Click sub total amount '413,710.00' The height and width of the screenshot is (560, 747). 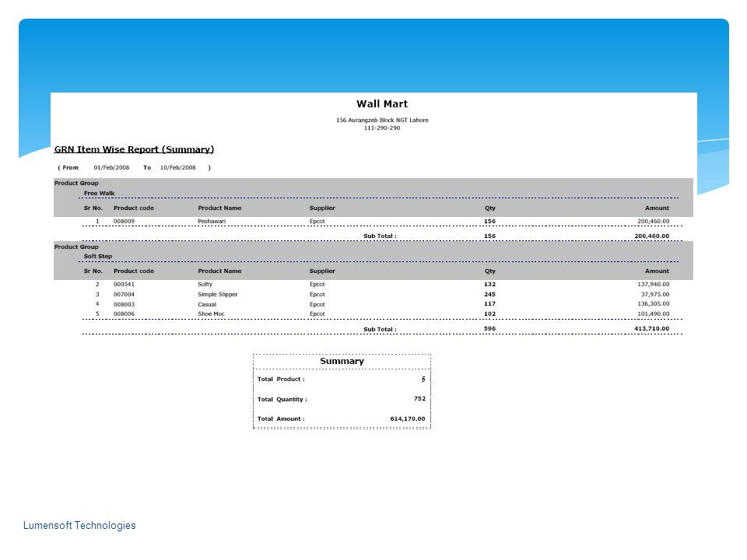point(652,328)
